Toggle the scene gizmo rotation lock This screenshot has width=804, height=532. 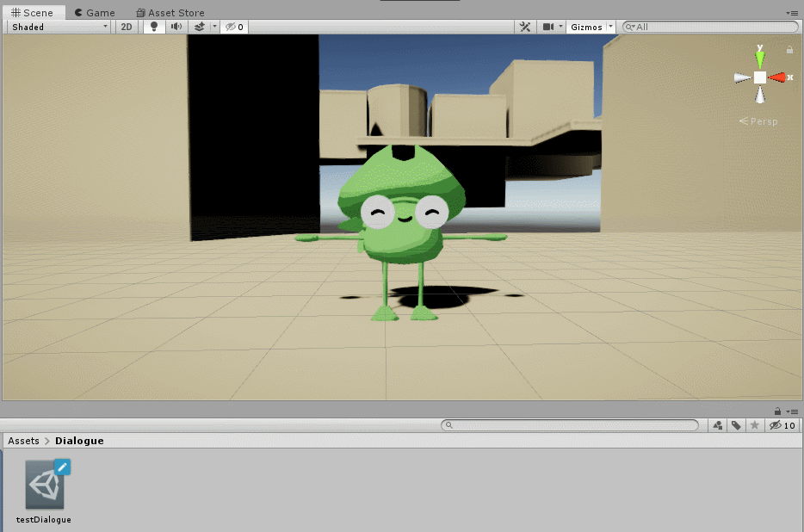[789, 50]
